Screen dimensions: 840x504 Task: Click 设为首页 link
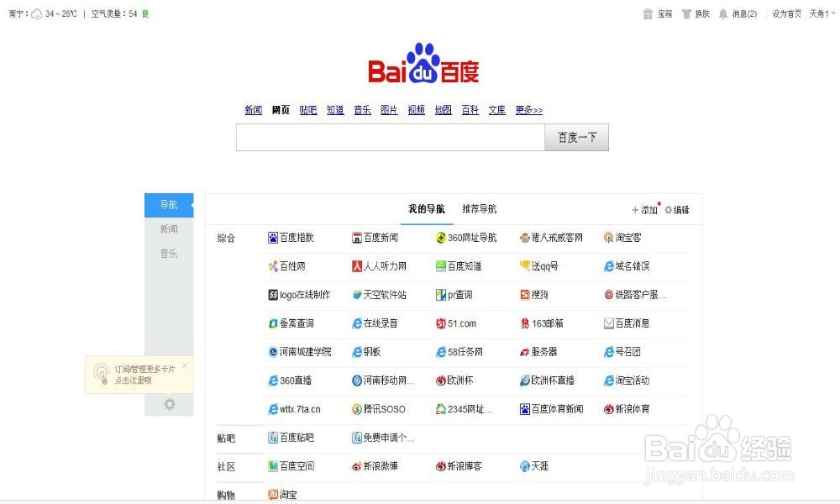[786, 14]
